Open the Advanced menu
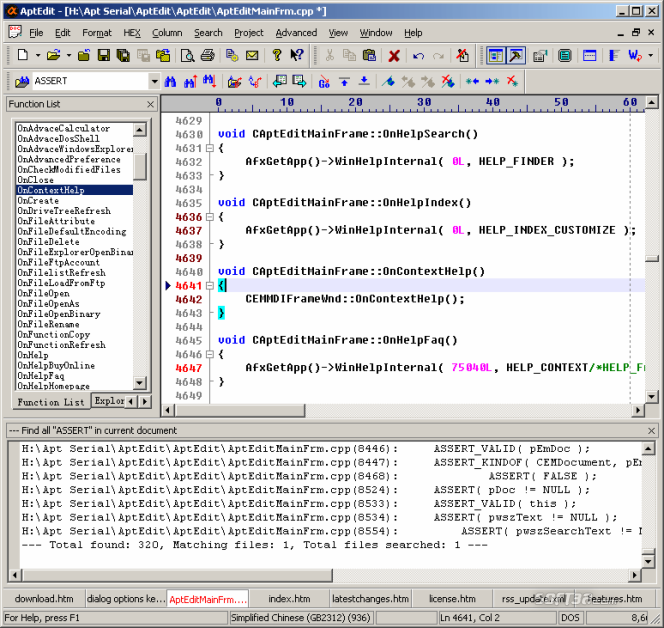Image resolution: width=664 pixels, height=628 pixels. pyautogui.click(x=296, y=33)
